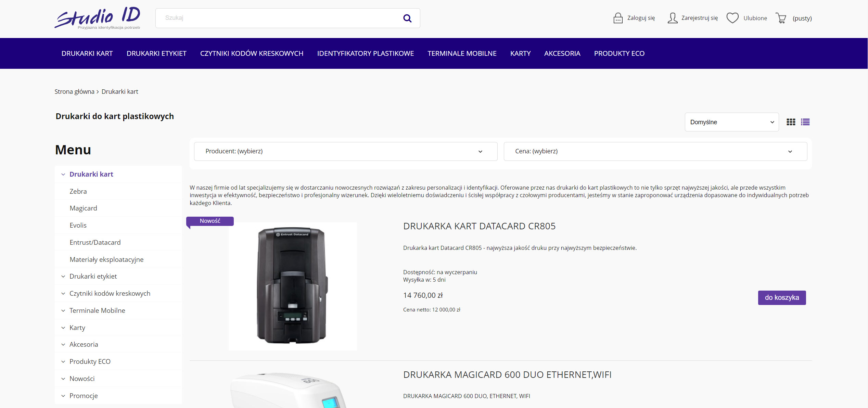Open favorites via the heart icon
This screenshot has height=408, width=868.
pyautogui.click(x=732, y=17)
